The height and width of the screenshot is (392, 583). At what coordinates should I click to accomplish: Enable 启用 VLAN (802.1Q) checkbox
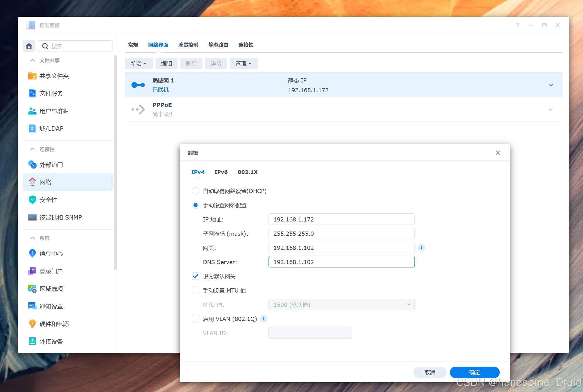[x=196, y=319]
